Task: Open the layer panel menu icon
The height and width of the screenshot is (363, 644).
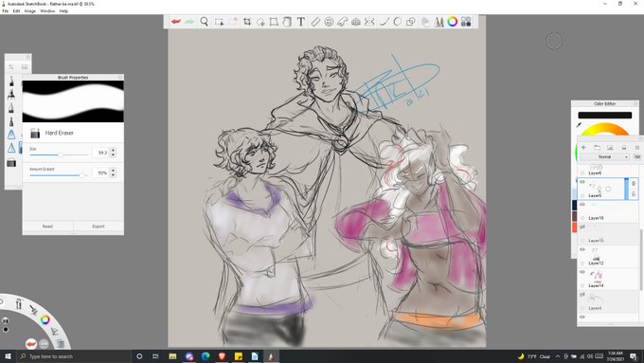Action: point(637,147)
